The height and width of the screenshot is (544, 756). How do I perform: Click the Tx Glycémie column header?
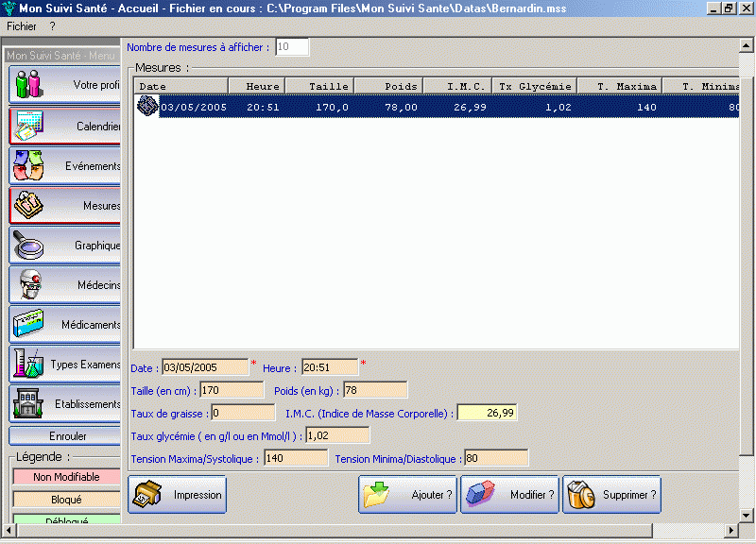pos(534,86)
